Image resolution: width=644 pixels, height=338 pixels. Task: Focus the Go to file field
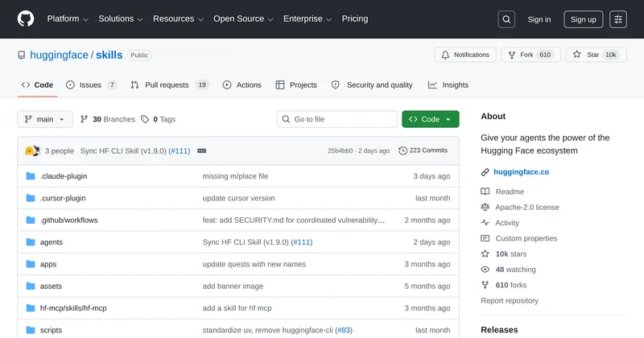[336, 119]
